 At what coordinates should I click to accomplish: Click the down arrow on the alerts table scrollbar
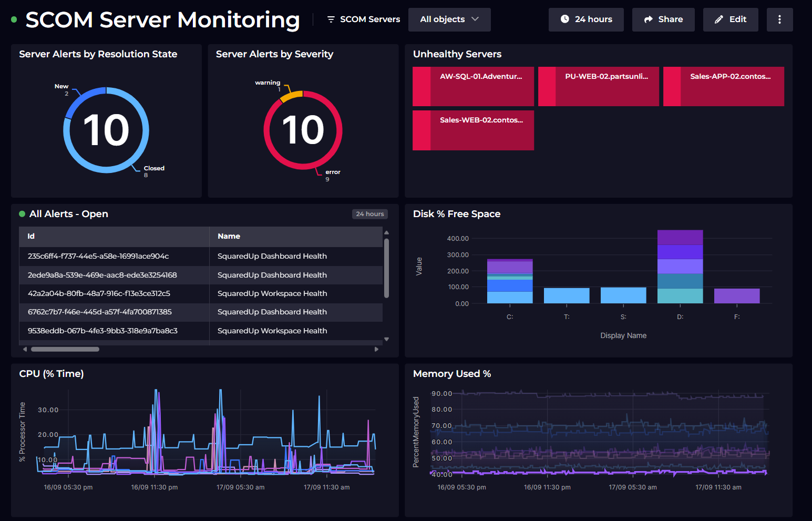386,339
